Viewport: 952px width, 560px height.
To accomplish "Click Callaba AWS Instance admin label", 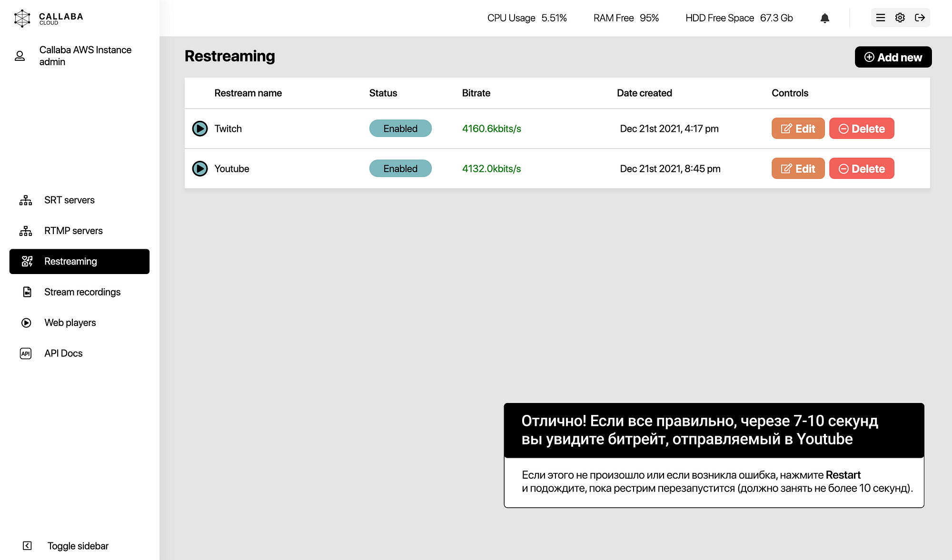I will tap(85, 56).
